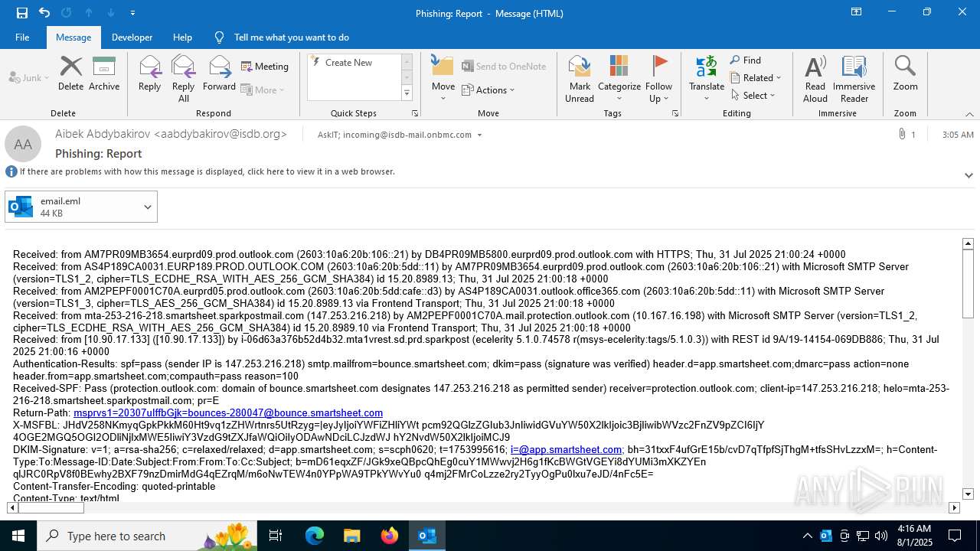Mark message as Unread

coord(580,79)
